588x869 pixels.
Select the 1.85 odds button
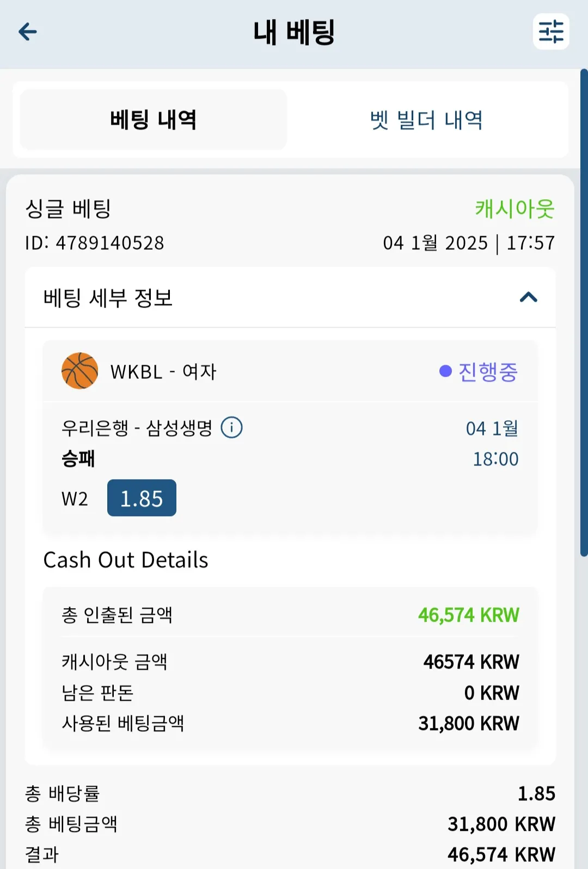pos(142,498)
